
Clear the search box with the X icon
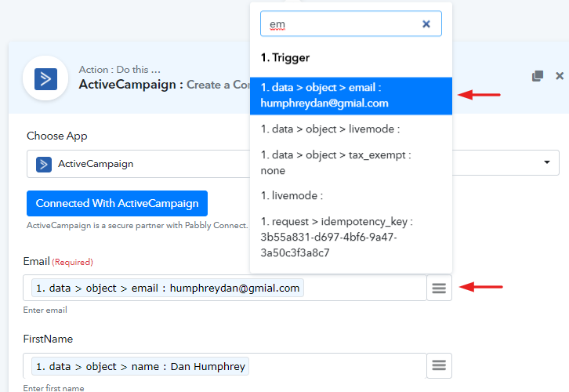(426, 24)
